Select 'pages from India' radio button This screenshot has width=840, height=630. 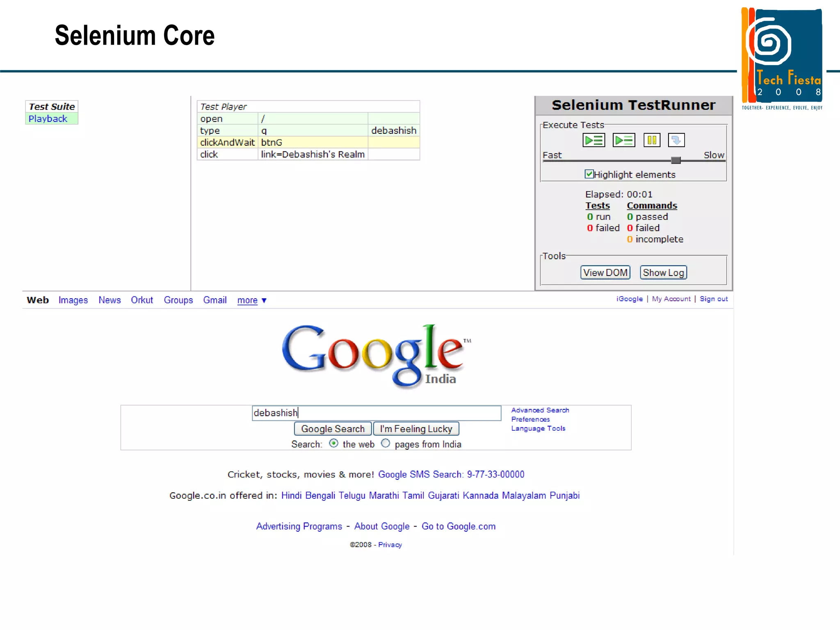tap(385, 443)
